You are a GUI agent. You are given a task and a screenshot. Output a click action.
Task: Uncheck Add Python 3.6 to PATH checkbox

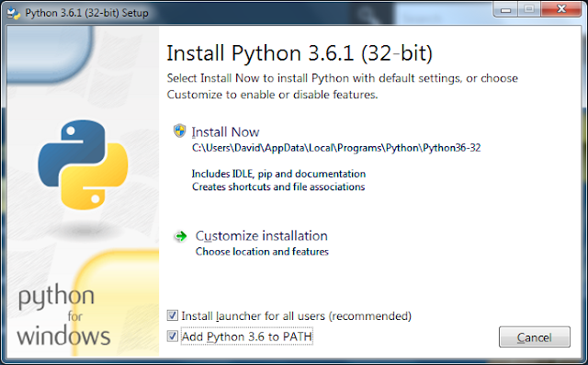click(x=173, y=336)
